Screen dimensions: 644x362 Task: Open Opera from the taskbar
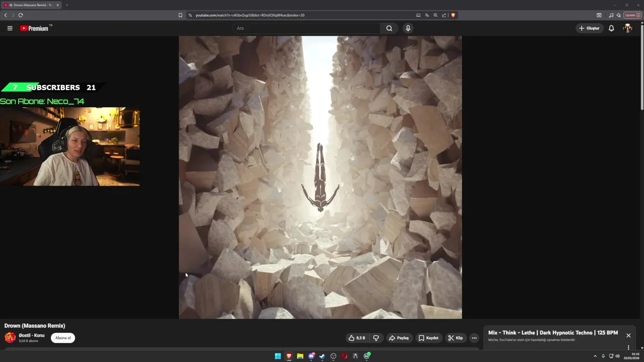coord(344,356)
